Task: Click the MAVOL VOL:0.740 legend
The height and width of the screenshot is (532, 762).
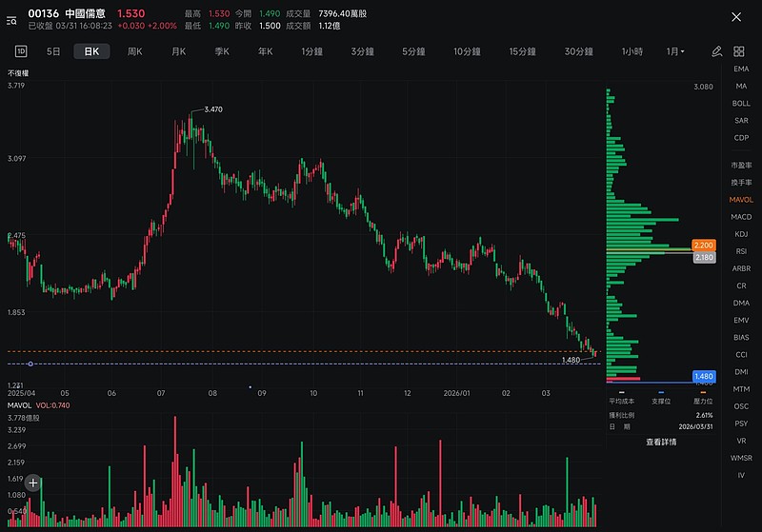Action: pos(39,405)
